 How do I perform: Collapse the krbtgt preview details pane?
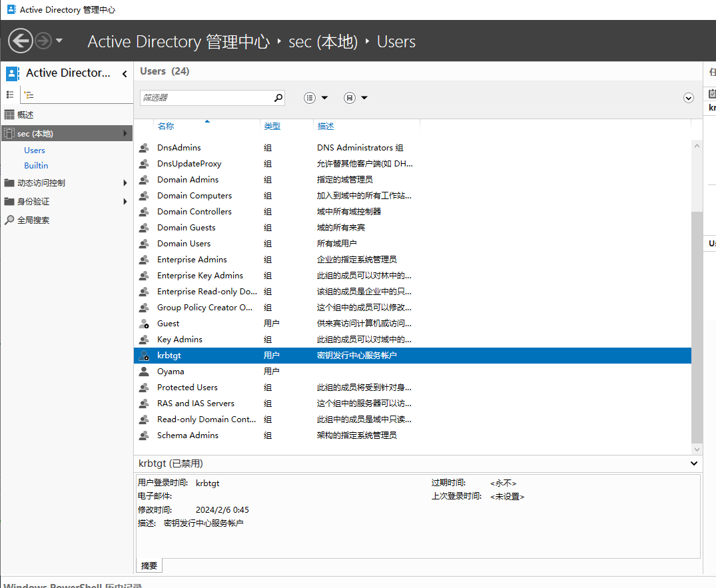tap(694, 463)
